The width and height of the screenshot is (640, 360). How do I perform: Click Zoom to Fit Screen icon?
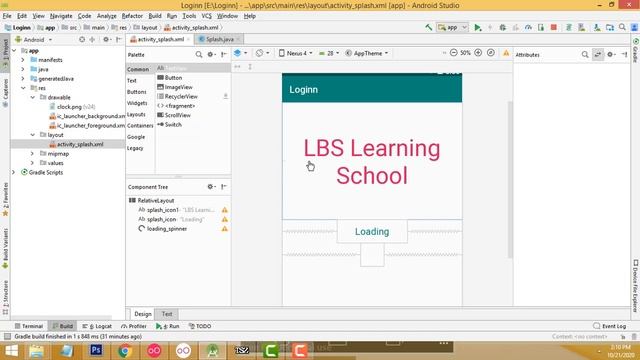coord(491,53)
